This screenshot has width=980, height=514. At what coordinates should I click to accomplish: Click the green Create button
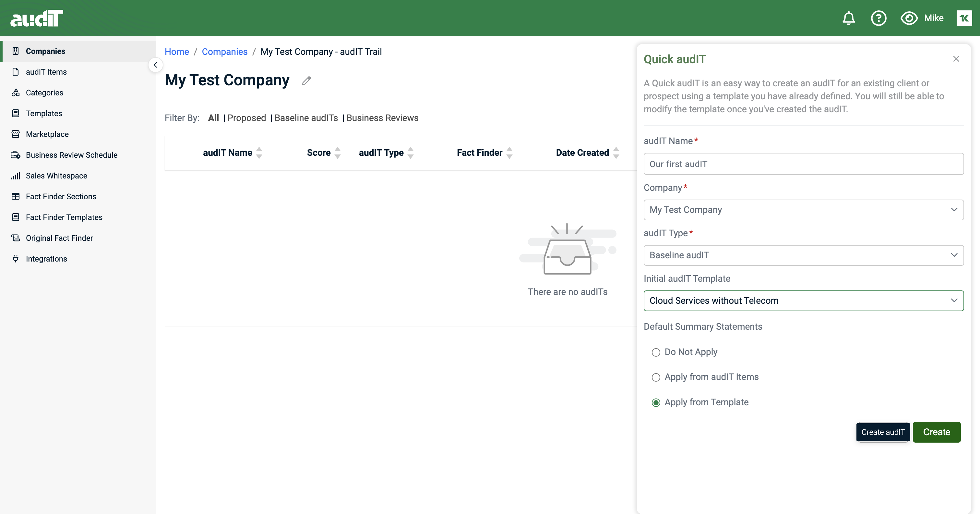[937, 432]
